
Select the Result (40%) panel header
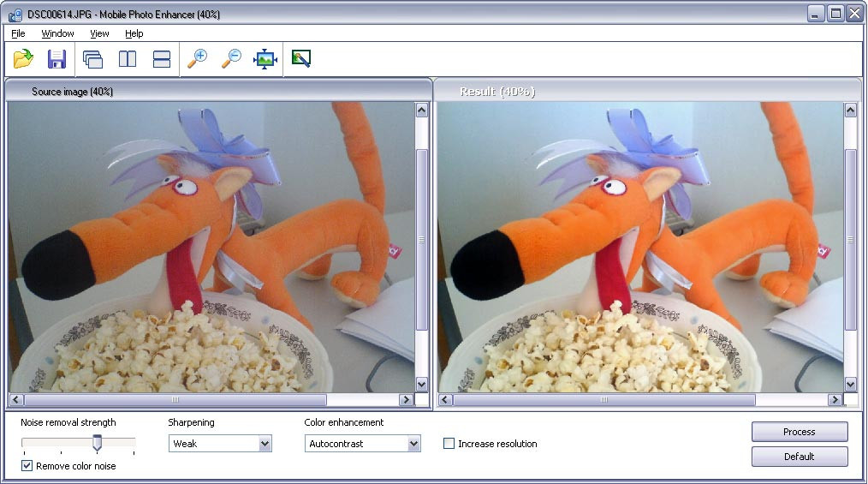pos(648,92)
